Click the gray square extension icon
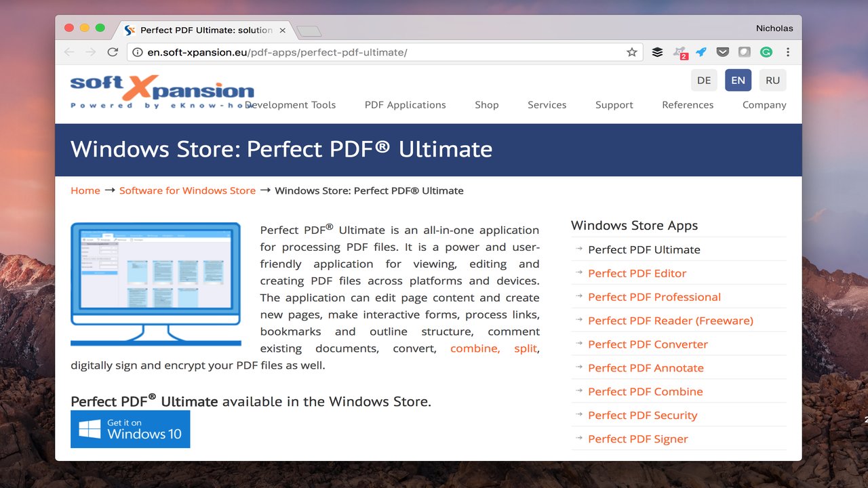The height and width of the screenshot is (488, 868). [744, 52]
